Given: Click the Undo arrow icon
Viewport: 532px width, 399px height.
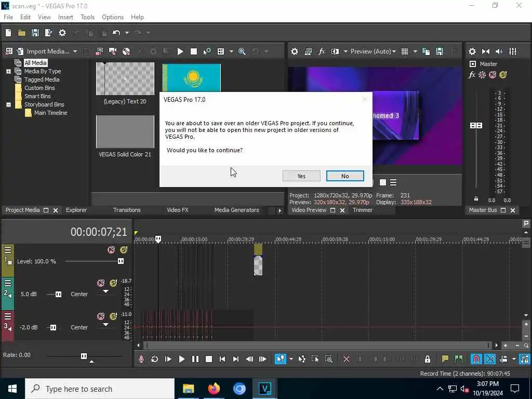Looking at the screenshot, I should pos(116,33).
